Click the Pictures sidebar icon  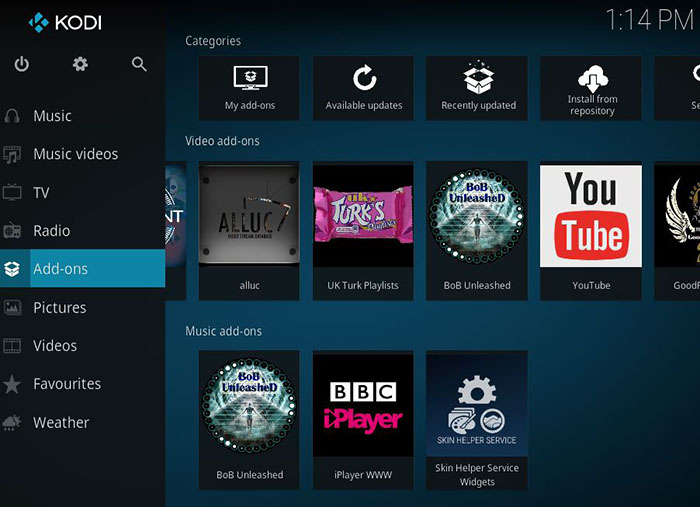pyautogui.click(x=12, y=308)
